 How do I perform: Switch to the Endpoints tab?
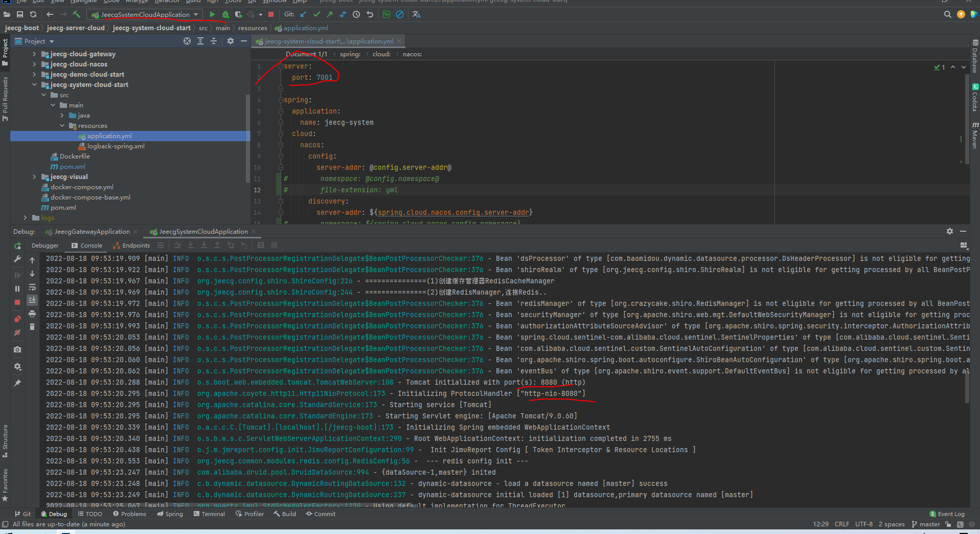(x=135, y=245)
